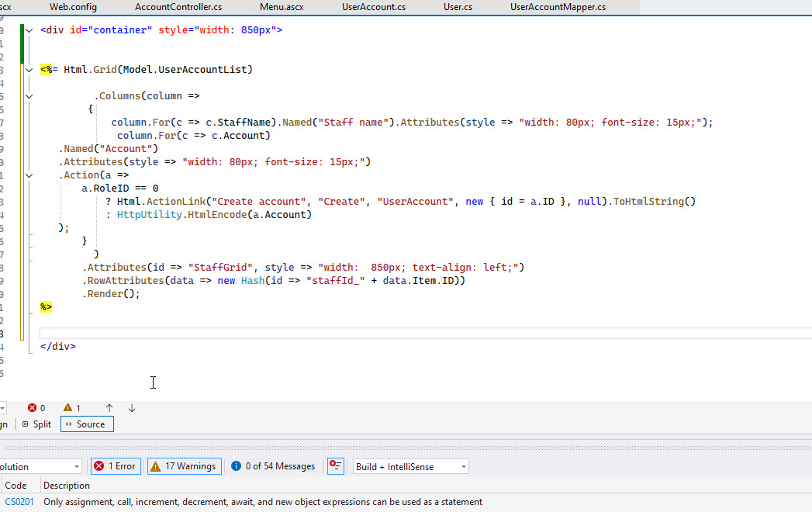The image size is (812, 512).
Task: Click the opening <%= tag marker
Action: click(49, 70)
